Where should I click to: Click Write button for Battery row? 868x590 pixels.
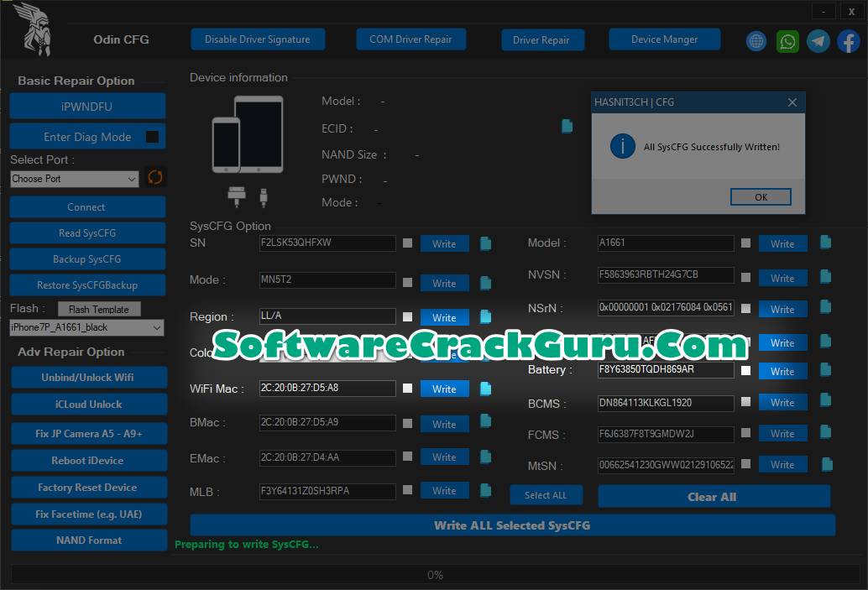click(x=782, y=371)
